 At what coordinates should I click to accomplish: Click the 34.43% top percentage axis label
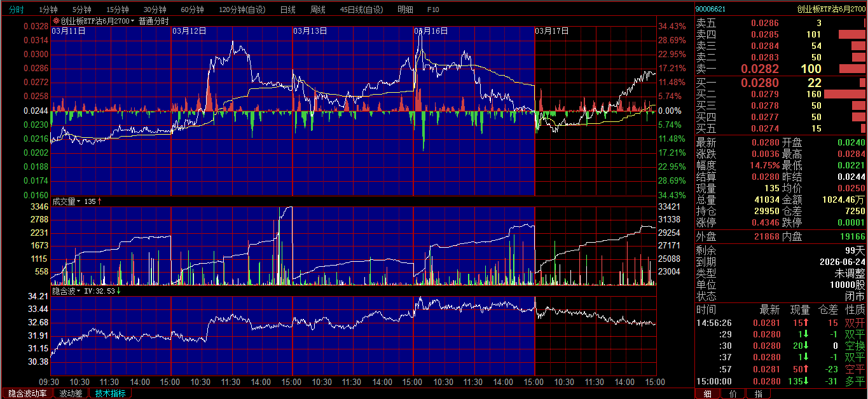tap(672, 26)
